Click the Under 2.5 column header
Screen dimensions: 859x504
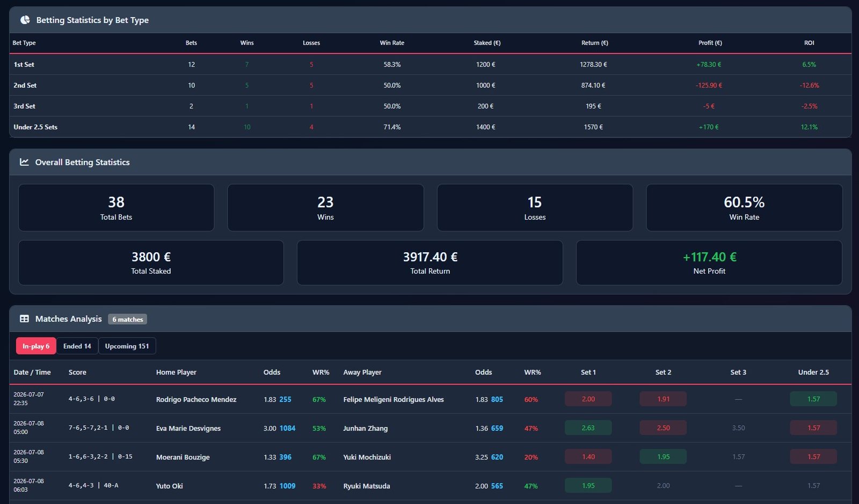813,372
